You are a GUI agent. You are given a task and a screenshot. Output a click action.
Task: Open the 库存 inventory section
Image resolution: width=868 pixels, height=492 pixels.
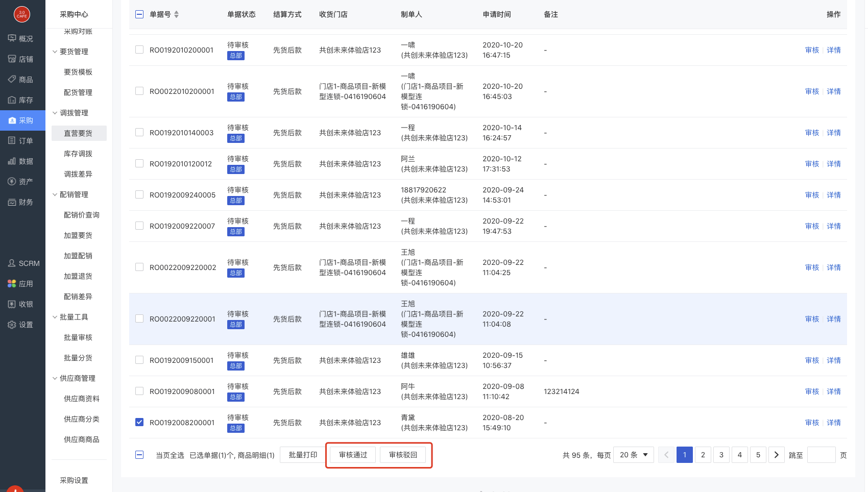click(21, 100)
